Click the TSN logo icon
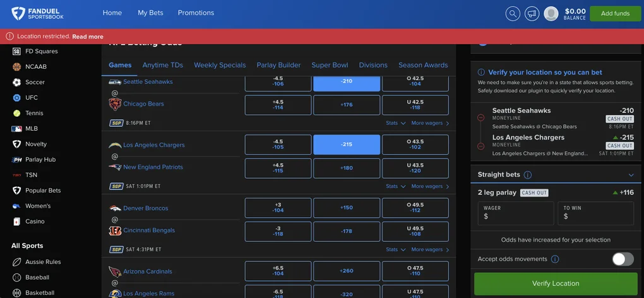This screenshot has height=298, width=644. click(16, 175)
